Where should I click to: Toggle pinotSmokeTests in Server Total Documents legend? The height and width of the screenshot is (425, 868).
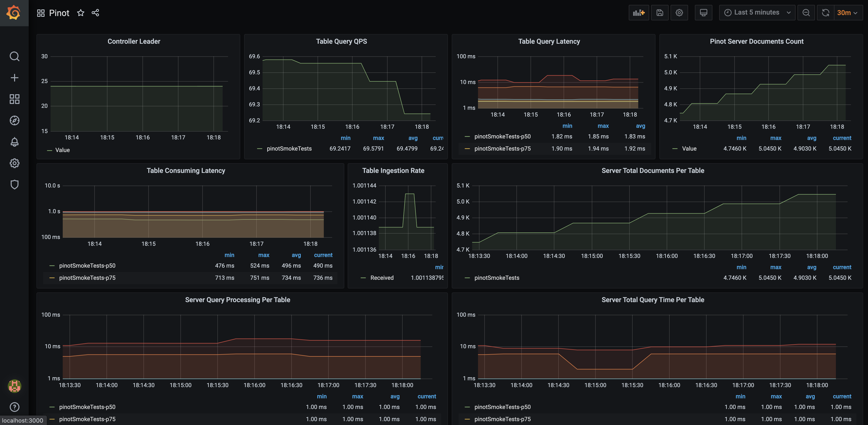[497, 278]
